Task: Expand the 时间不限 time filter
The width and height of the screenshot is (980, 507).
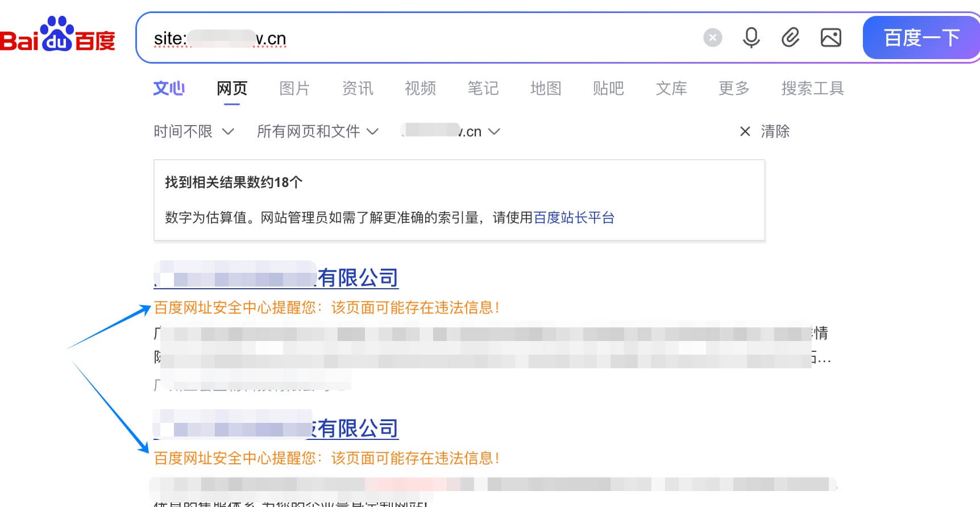Action: click(x=193, y=131)
